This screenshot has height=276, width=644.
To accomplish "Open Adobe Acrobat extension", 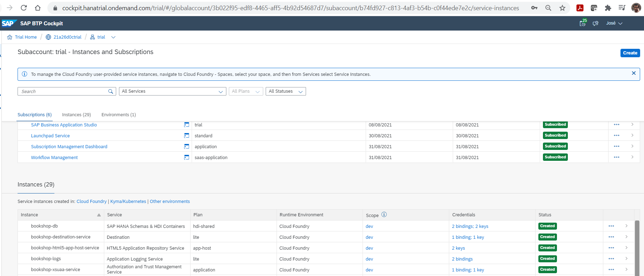I will coord(580,8).
